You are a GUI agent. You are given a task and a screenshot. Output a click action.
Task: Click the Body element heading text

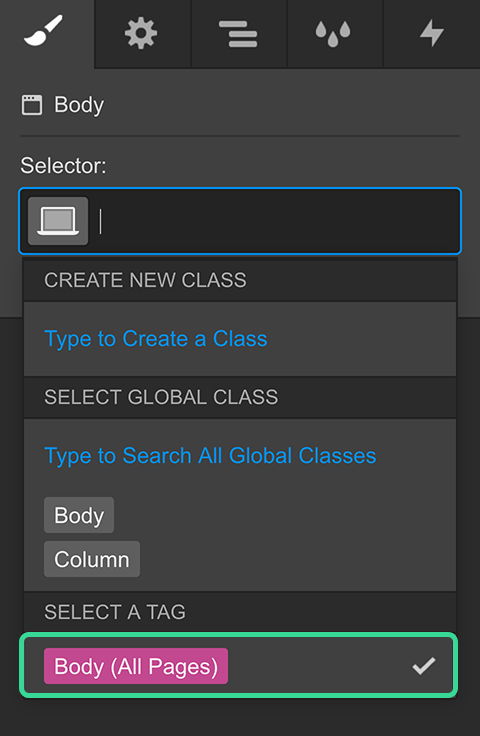[79, 105]
